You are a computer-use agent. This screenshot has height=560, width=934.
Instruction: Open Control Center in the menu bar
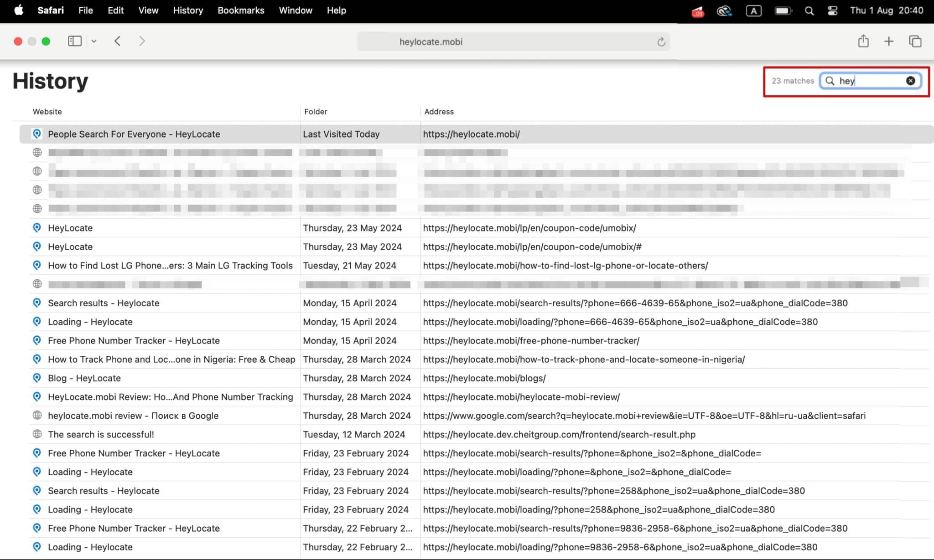(x=832, y=10)
